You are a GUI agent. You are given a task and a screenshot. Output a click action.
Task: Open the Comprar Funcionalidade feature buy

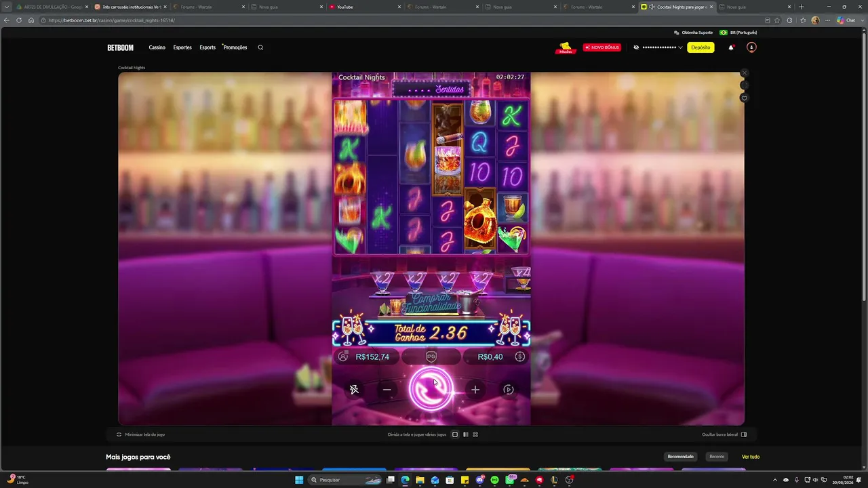pyautogui.click(x=431, y=304)
